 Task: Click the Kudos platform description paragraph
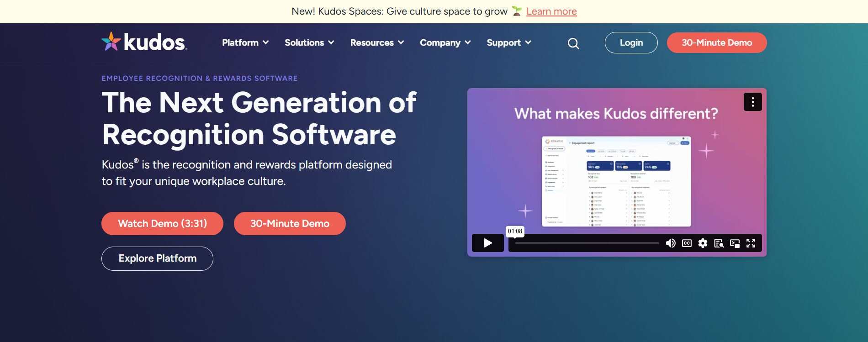point(247,173)
